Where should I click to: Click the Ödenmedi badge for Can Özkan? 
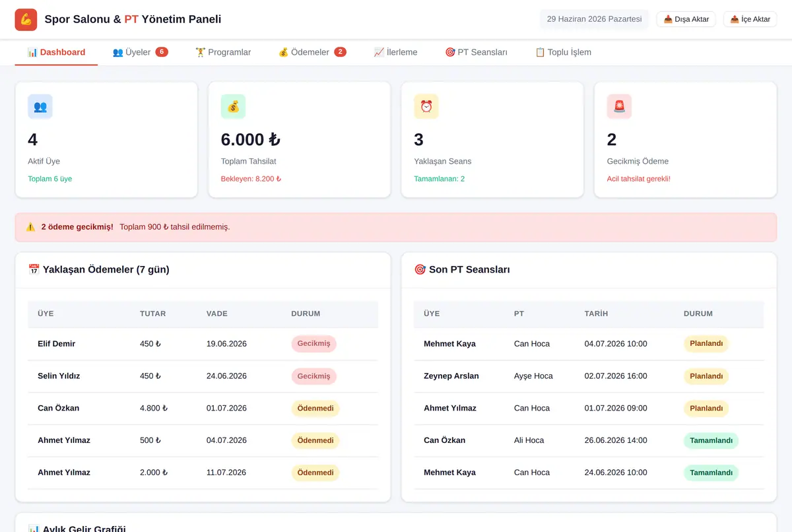coord(315,409)
